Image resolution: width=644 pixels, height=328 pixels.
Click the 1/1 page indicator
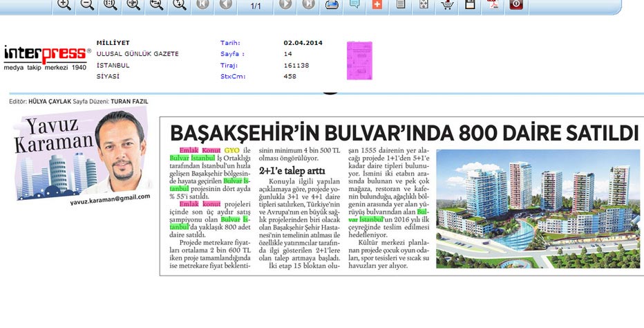256,6
